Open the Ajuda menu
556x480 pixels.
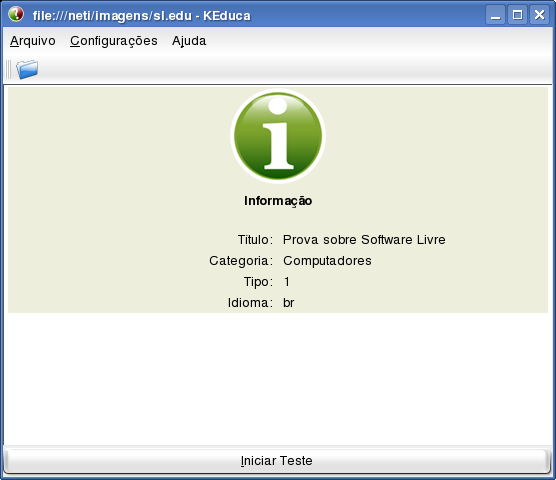(189, 41)
